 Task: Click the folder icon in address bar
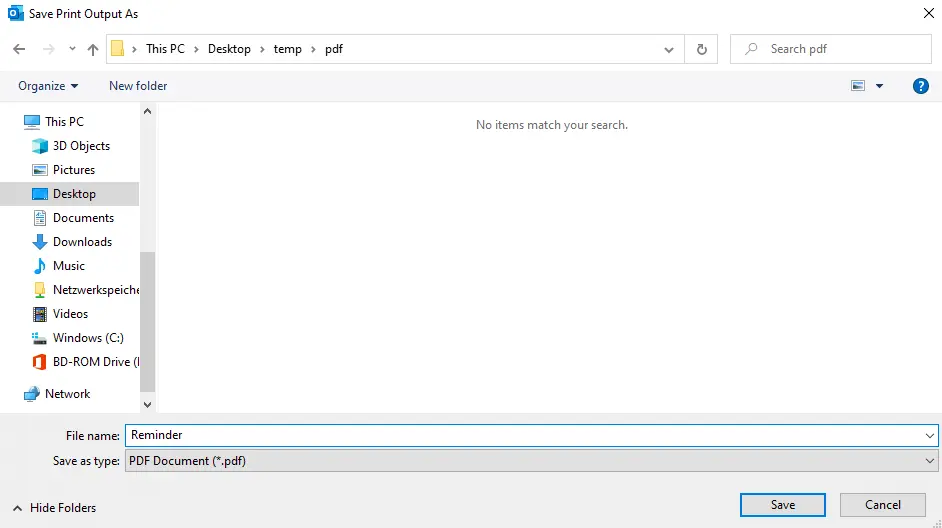pos(118,49)
